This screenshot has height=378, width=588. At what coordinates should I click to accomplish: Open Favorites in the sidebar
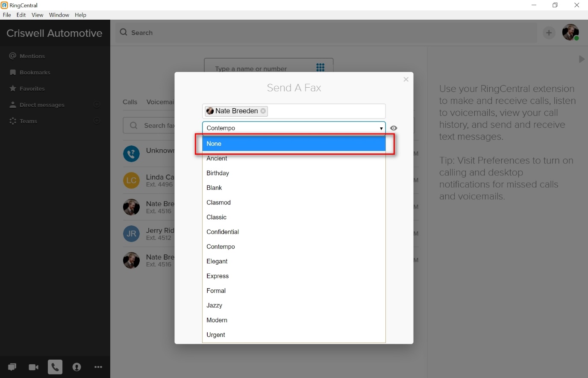click(x=27, y=89)
